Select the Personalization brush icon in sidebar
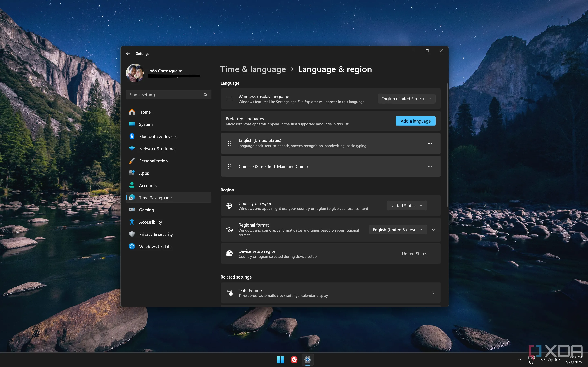Viewport: 588px width, 367px height. [x=132, y=161]
